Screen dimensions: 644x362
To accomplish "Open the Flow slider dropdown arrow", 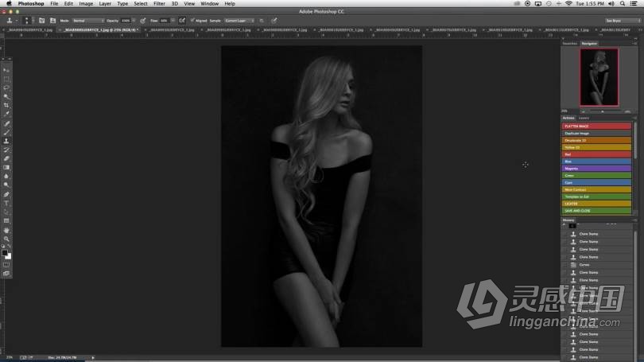I will 173,21.
